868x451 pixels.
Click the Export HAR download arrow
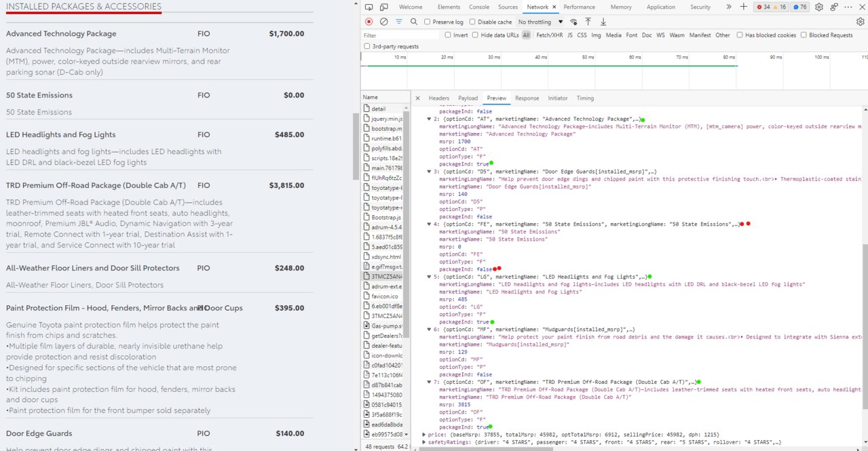603,22
